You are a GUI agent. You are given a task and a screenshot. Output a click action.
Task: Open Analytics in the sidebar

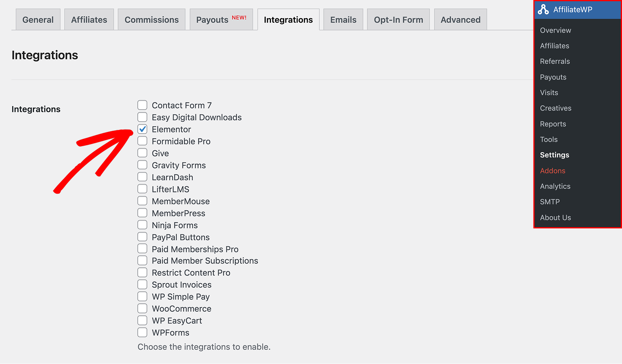coord(555,186)
